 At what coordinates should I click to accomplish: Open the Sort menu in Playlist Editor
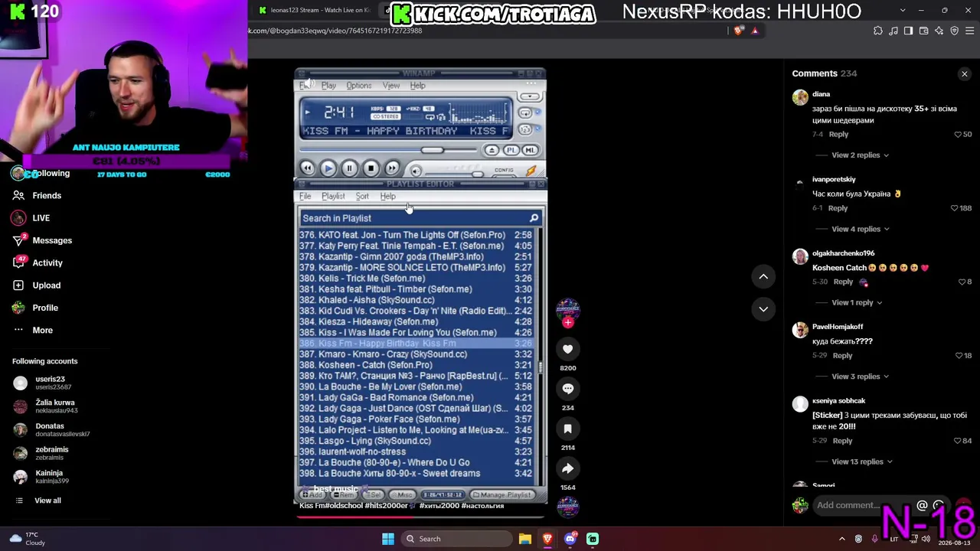[x=362, y=197]
